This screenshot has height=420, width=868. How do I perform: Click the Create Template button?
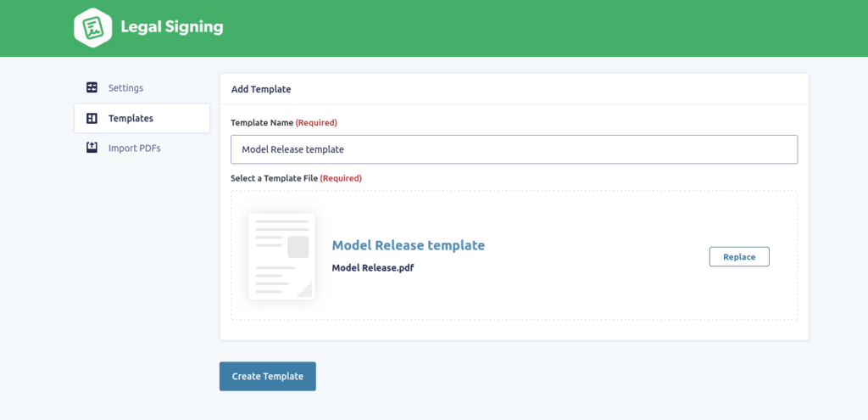coord(267,376)
